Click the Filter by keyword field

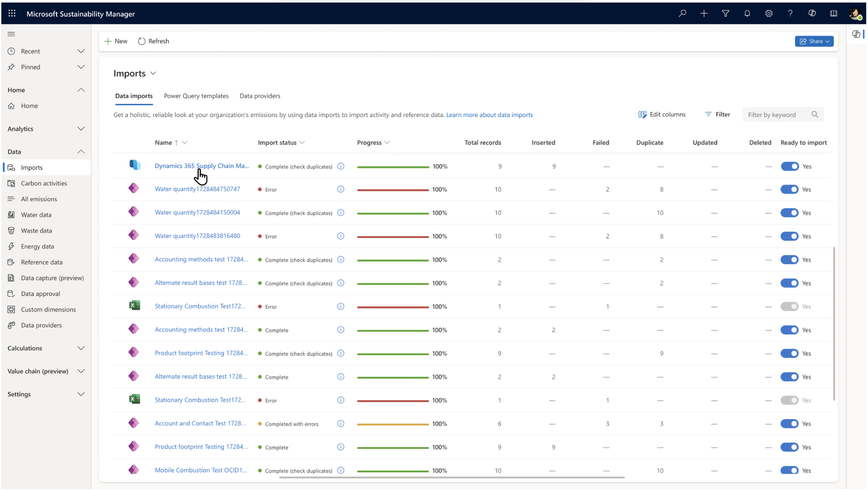pyautogui.click(x=776, y=115)
